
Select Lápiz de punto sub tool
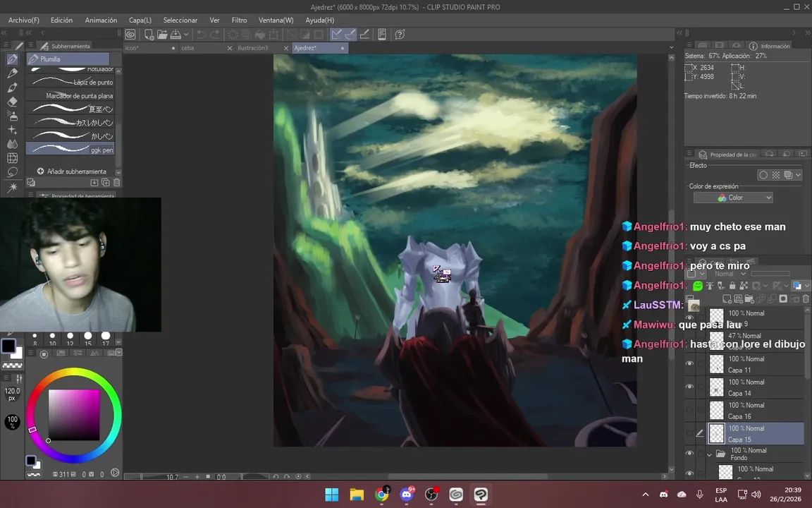click(70, 82)
